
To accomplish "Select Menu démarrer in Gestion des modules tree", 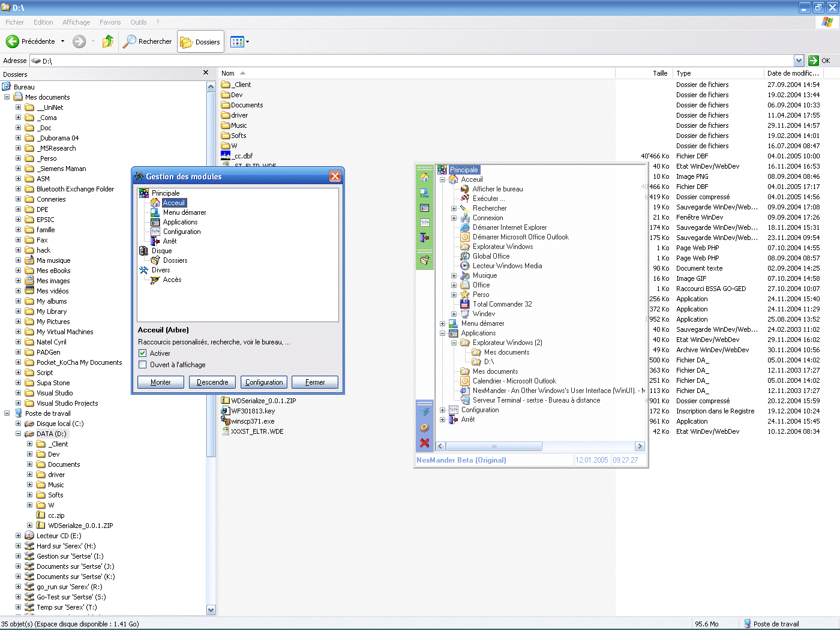I will pos(184,212).
